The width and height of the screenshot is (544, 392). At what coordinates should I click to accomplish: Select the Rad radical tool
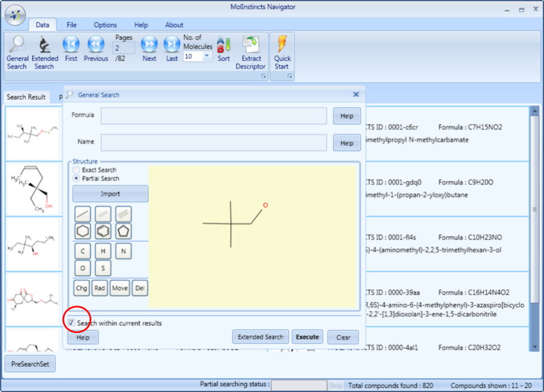pyautogui.click(x=100, y=288)
